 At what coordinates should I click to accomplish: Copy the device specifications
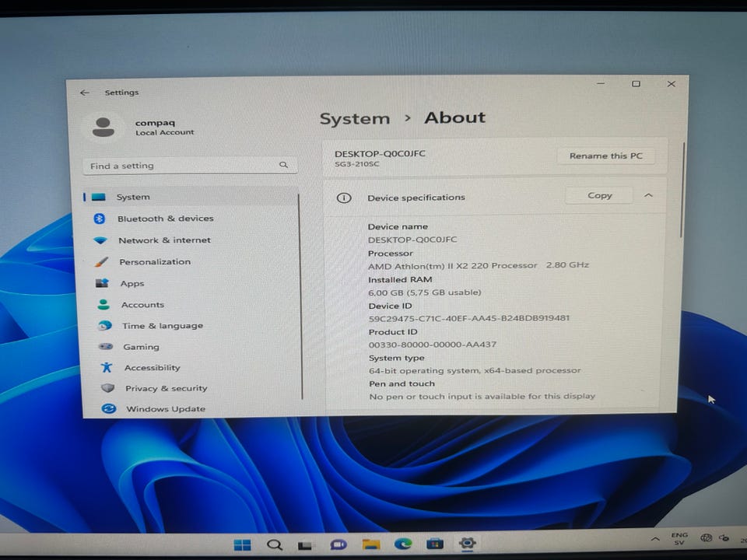(599, 196)
